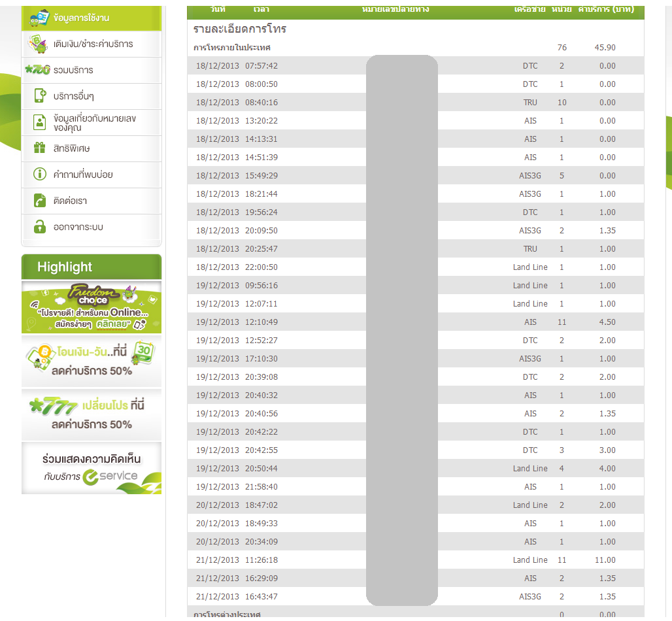The height and width of the screenshot is (621, 672).
Task: Open รวมบริการ menu item
Action: (x=92, y=71)
